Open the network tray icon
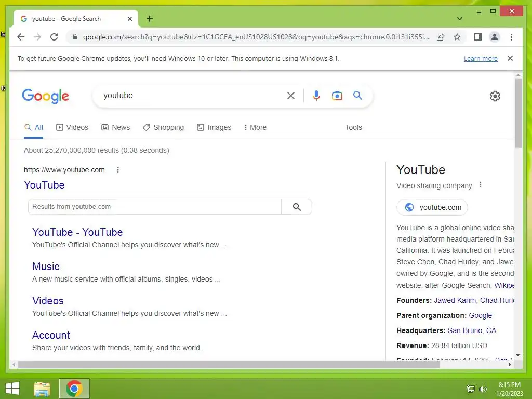The height and width of the screenshot is (399, 532). [x=470, y=389]
